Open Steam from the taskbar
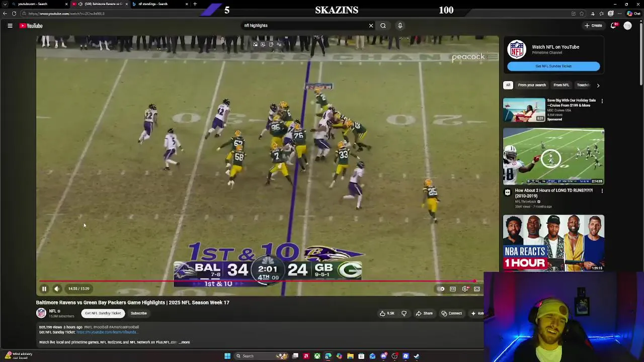This screenshot has width=644, height=362. (x=417, y=356)
